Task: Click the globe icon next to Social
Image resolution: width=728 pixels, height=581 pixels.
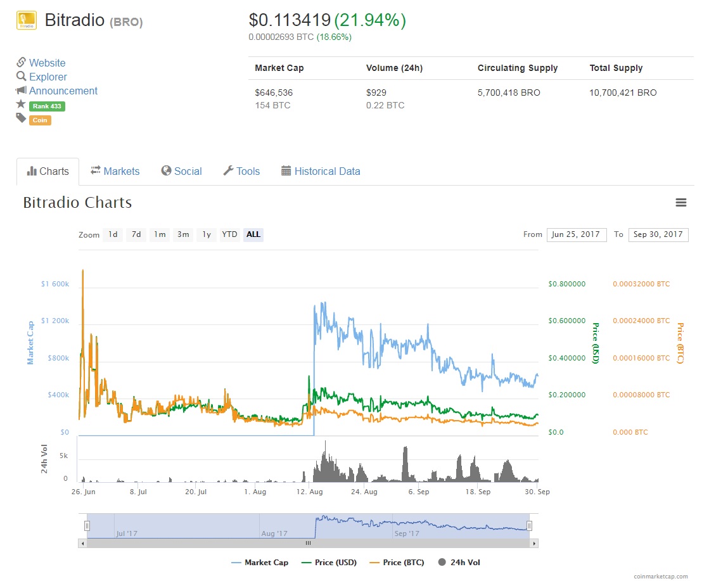Action: click(166, 171)
